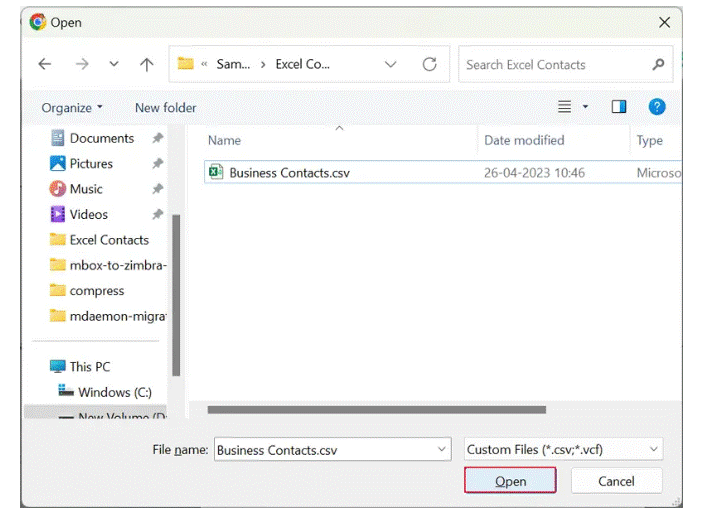
Task: Click the Videos pin icon
Action: coord(157,214)
